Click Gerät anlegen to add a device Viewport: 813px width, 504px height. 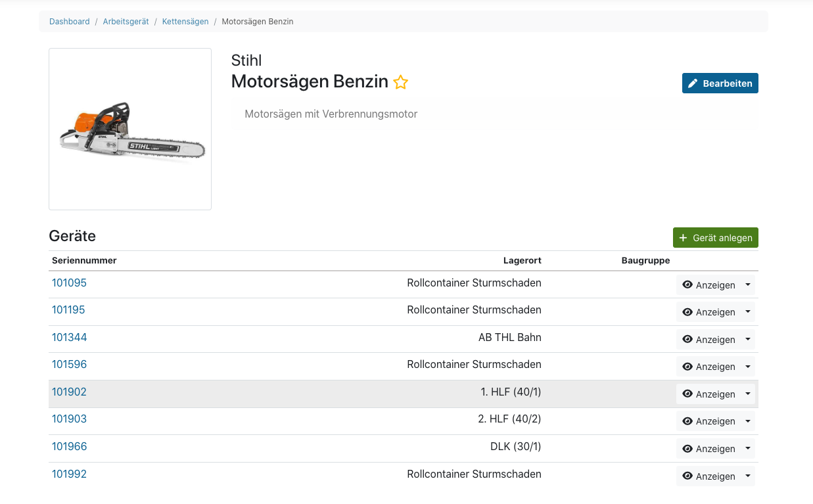(x=715, y=238)
